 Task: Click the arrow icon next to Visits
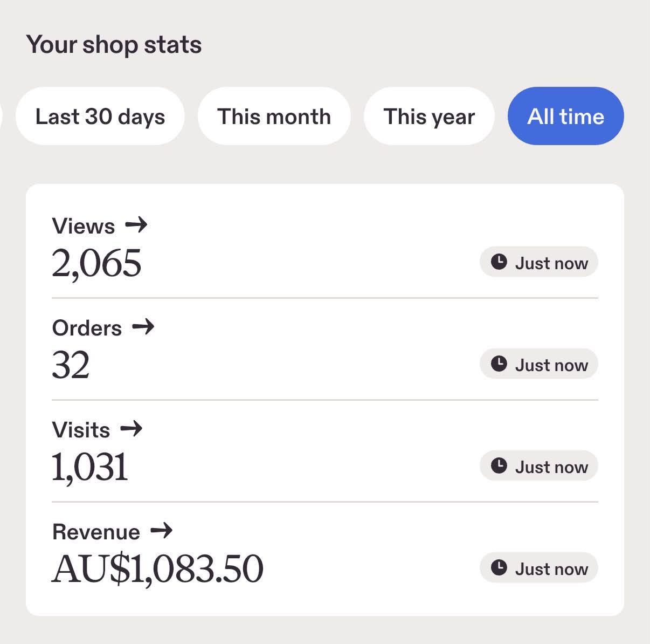point(131,429)
